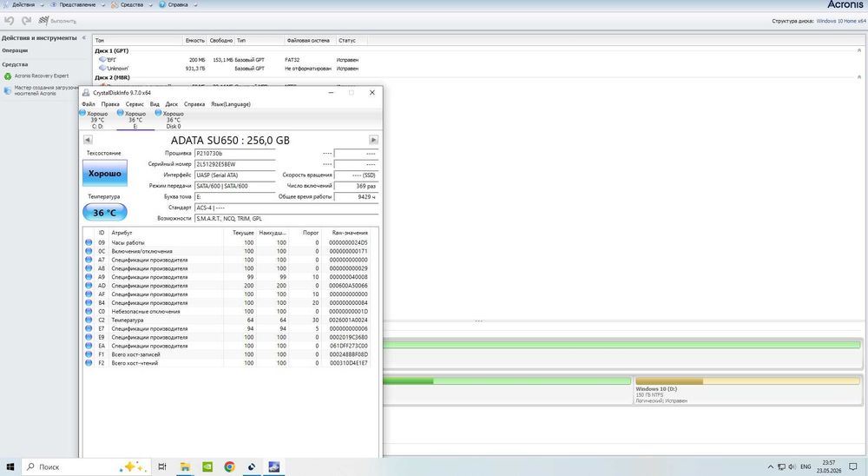Open Task View on the taskbar
868x476 pixels.
pos(162,466)
